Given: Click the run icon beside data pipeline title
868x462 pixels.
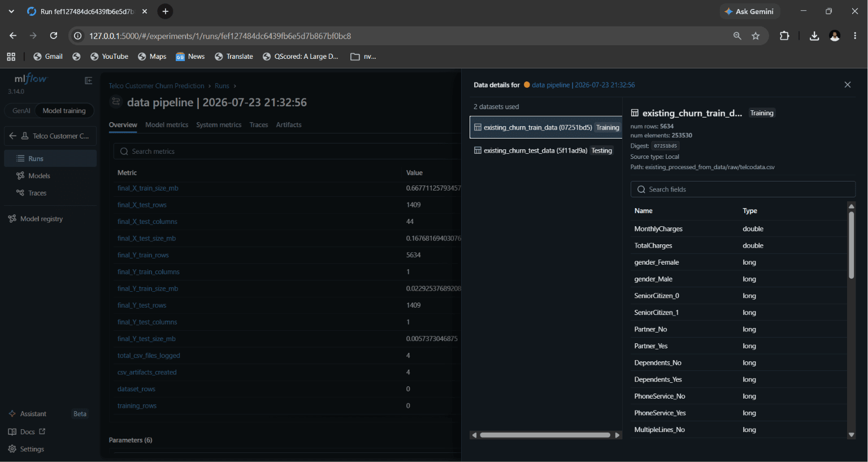Looking at the screenshot, I should click(x=116, y=102).
